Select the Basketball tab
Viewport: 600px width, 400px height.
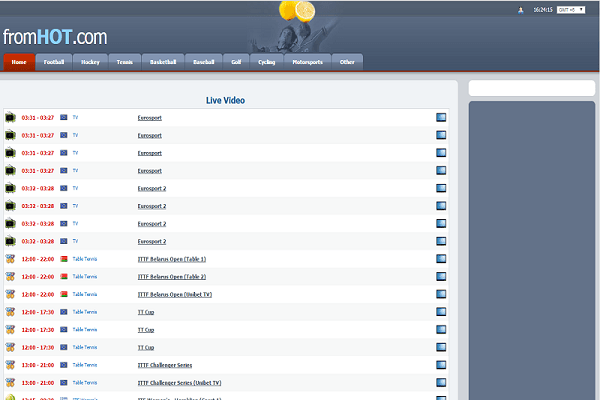coord(163,62)
